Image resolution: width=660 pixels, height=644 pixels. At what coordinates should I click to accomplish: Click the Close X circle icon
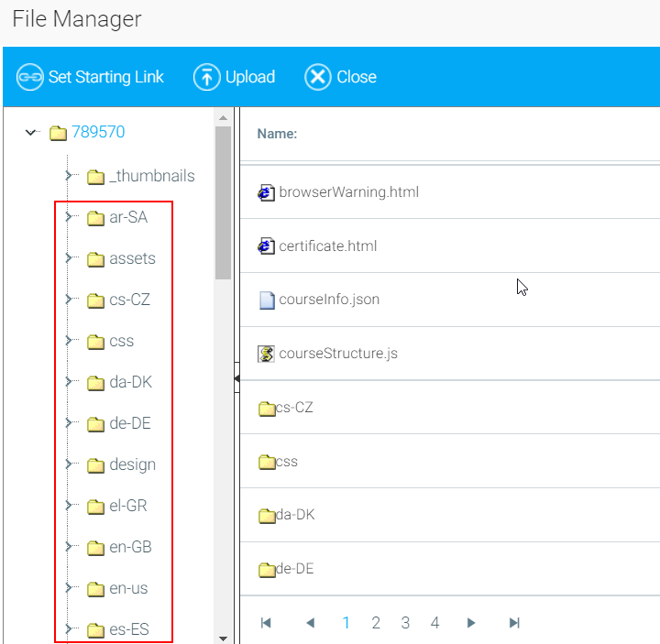(x=318, y=77)
